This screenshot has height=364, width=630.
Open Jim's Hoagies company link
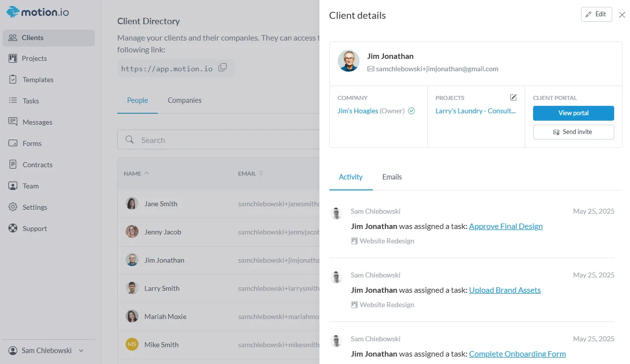(x=358, y=111)
